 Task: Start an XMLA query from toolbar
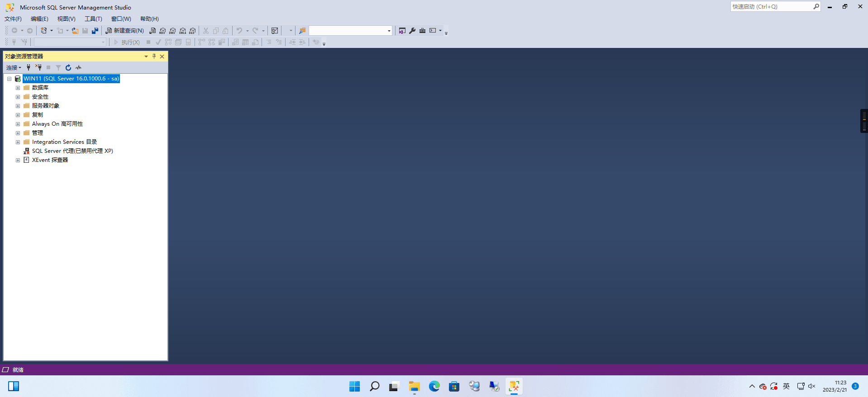point(183,31)
